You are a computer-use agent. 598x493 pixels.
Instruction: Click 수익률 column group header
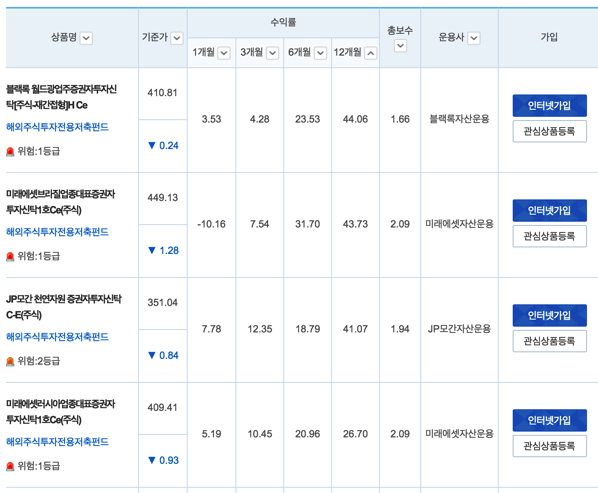[283, 22]
